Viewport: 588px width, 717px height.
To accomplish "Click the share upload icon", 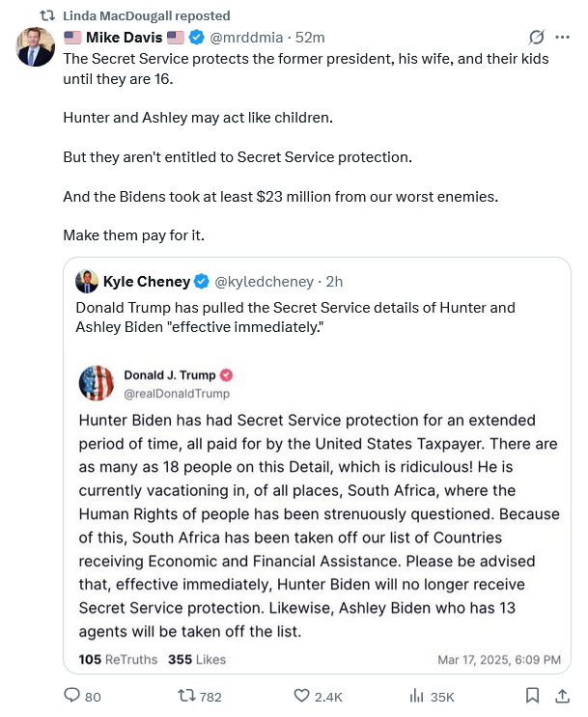I will coord(563,695).
